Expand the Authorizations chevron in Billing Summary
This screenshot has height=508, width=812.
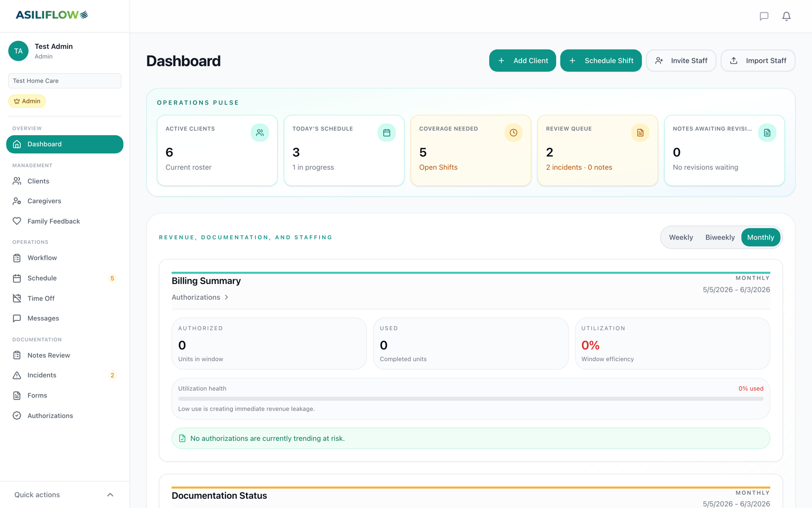226,297
